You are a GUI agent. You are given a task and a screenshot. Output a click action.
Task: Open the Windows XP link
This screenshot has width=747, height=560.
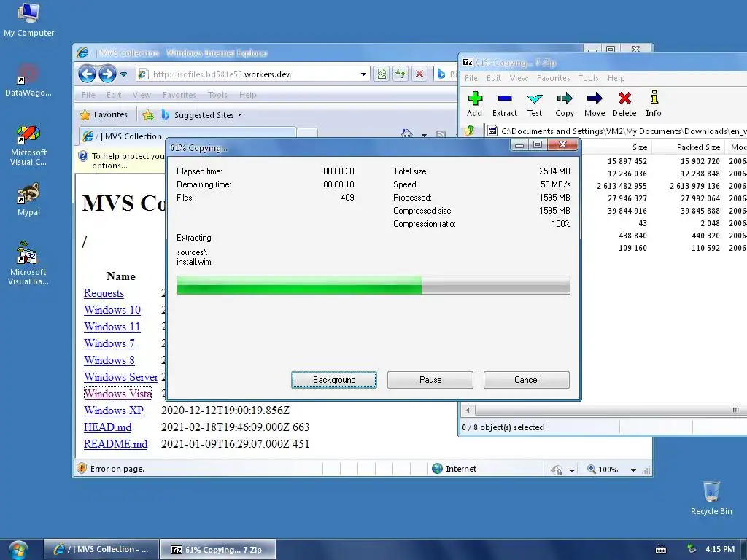click(114, 411)
